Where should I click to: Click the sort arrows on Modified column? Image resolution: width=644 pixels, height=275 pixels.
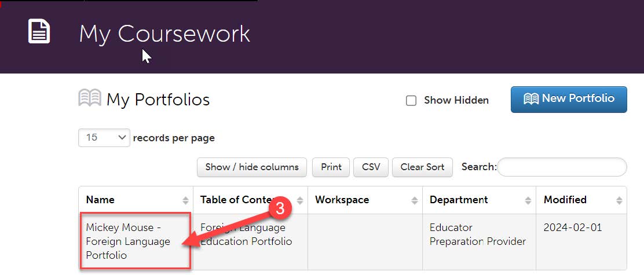click(x=619, y=200)
